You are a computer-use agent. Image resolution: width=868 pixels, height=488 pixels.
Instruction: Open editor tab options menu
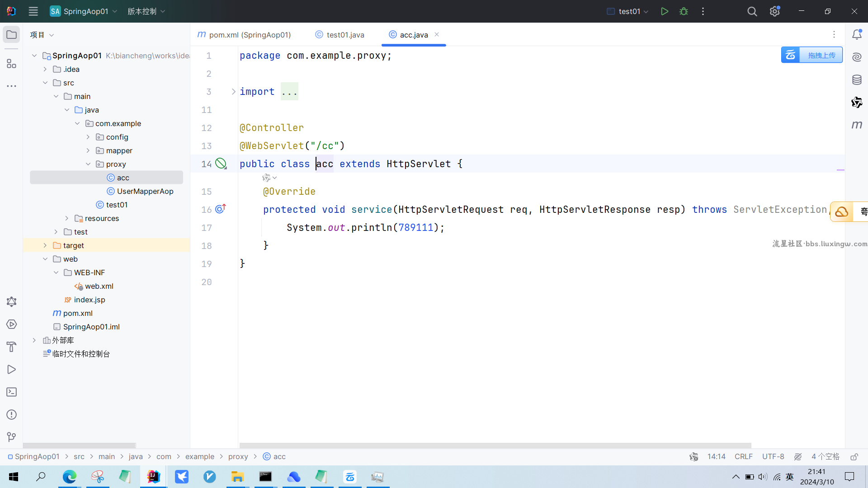[834, 34]
